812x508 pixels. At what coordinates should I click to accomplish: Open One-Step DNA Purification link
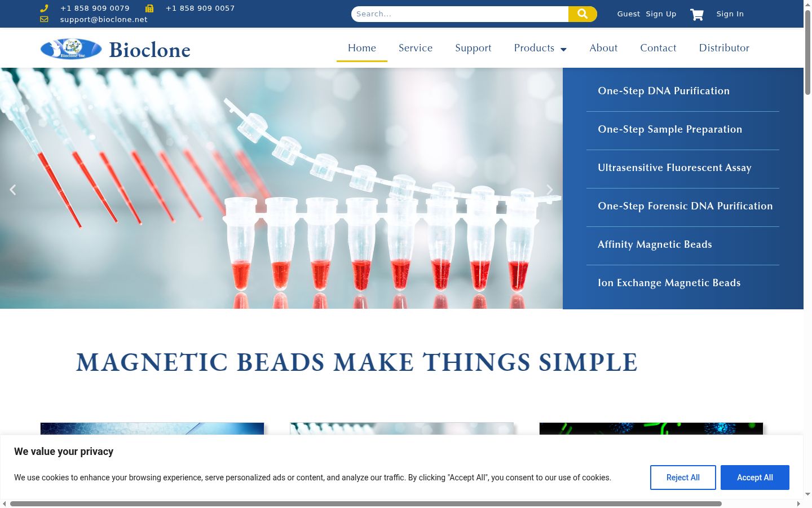(x=664, y=91)
